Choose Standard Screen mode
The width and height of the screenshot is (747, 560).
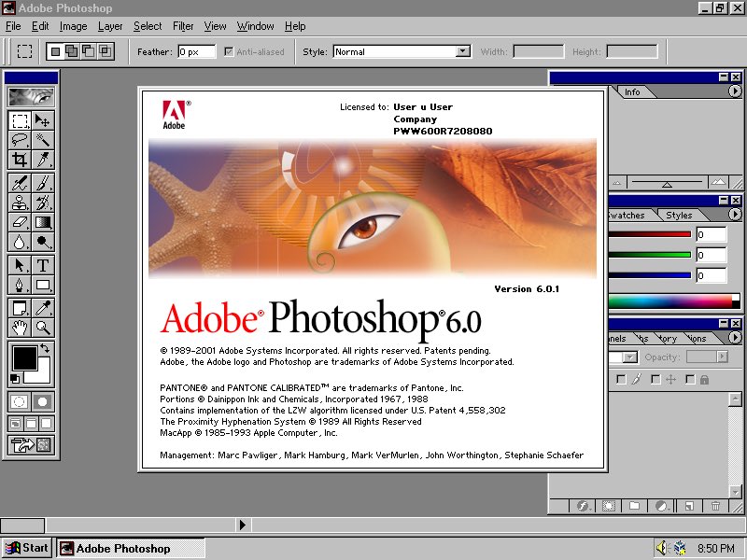pyautogui.click(x=16, y=424)
